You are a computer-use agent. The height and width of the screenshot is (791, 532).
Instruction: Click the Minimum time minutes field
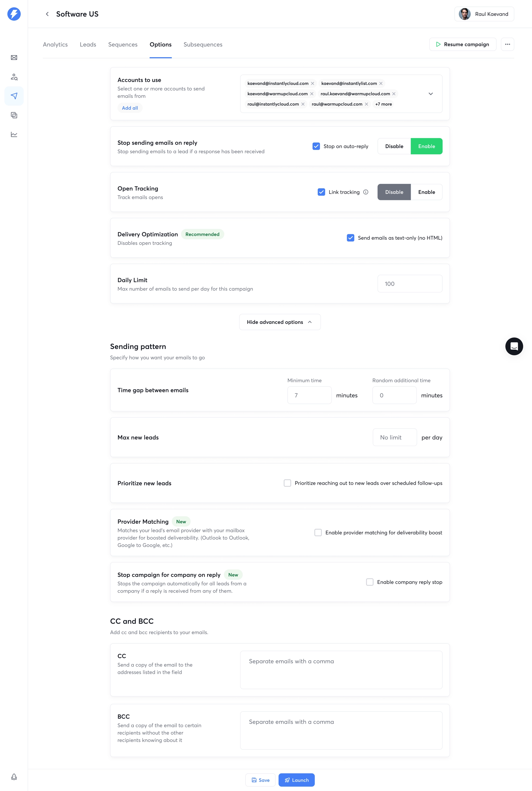[309, 395]
